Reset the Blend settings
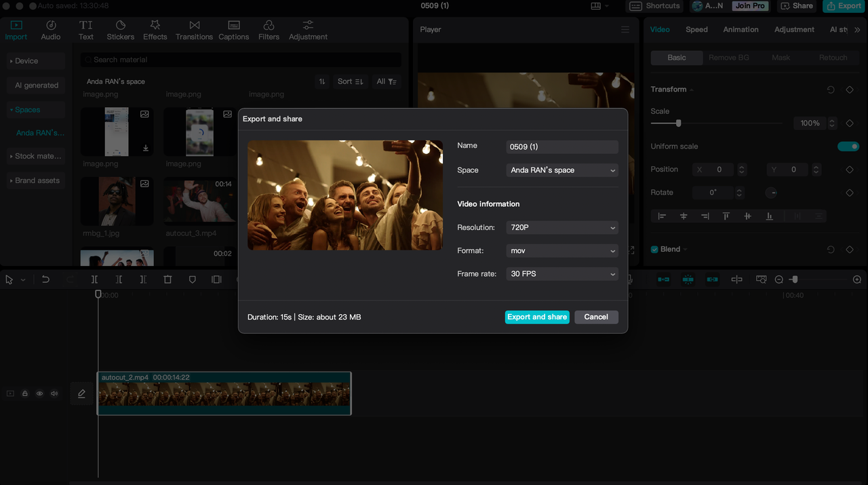The image size is (868, 485). (x=831, y=250)
